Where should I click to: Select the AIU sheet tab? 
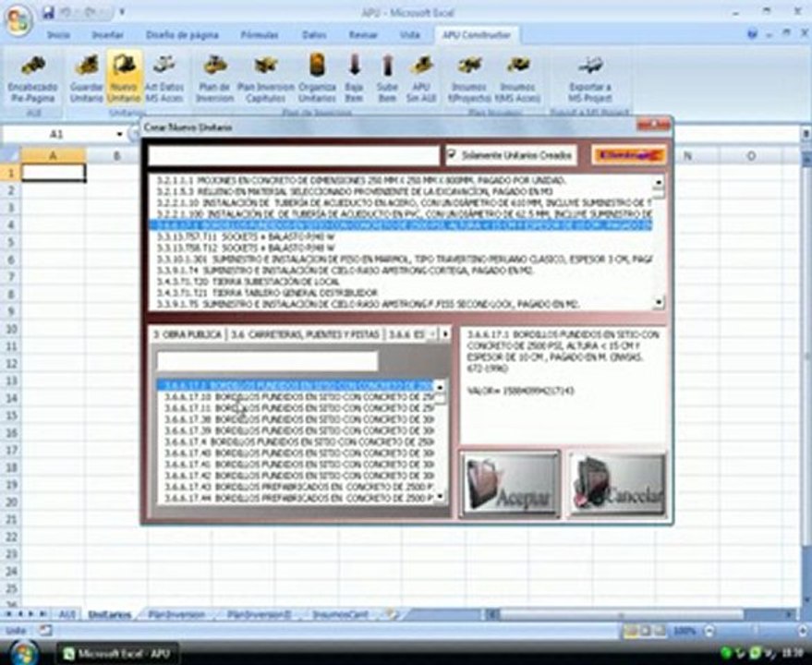[67, 614]
